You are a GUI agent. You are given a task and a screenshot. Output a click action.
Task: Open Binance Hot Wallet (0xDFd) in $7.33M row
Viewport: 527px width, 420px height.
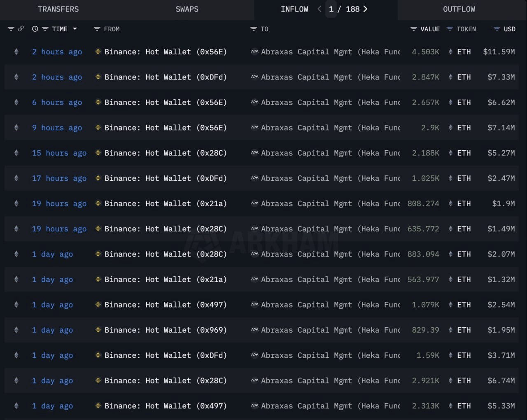click(166, 77)
